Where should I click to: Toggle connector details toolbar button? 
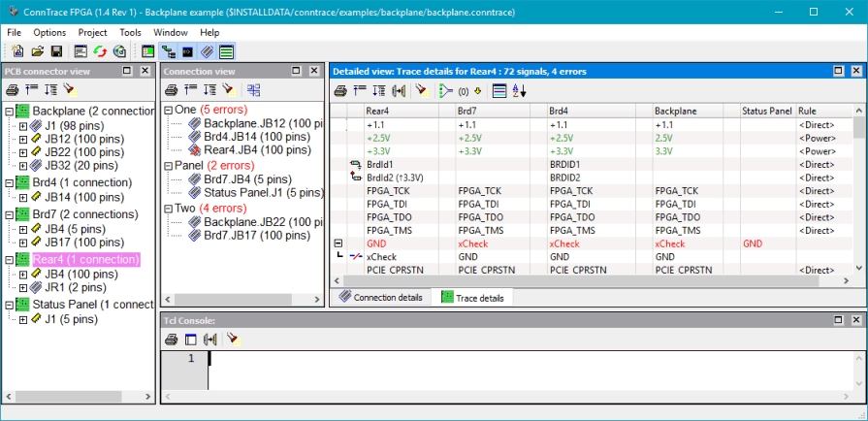coord(207,51)
